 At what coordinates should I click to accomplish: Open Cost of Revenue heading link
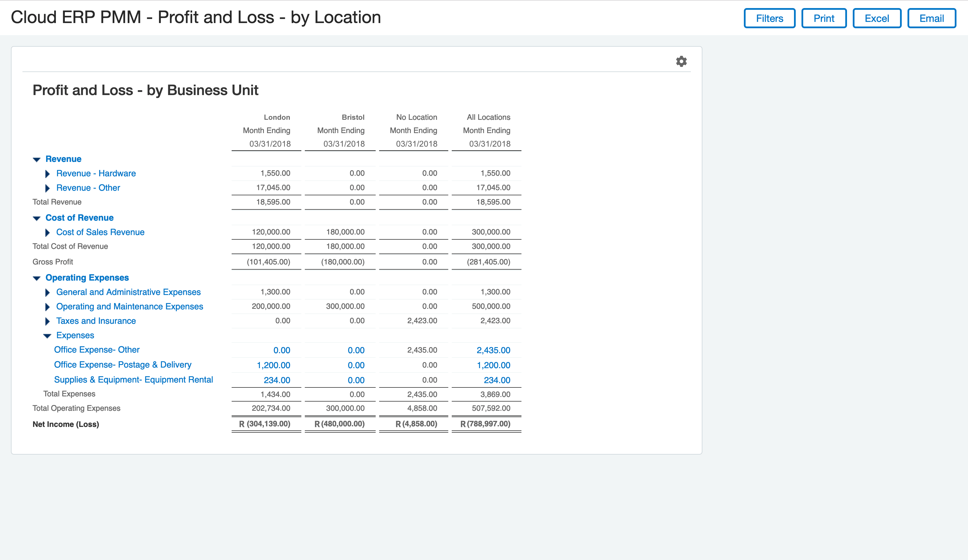coord(80,218)
